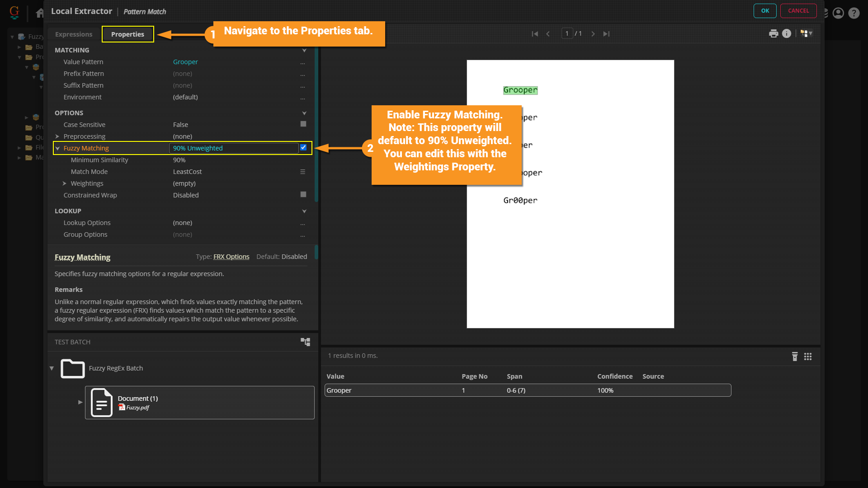Open the Properties tab

127,34
